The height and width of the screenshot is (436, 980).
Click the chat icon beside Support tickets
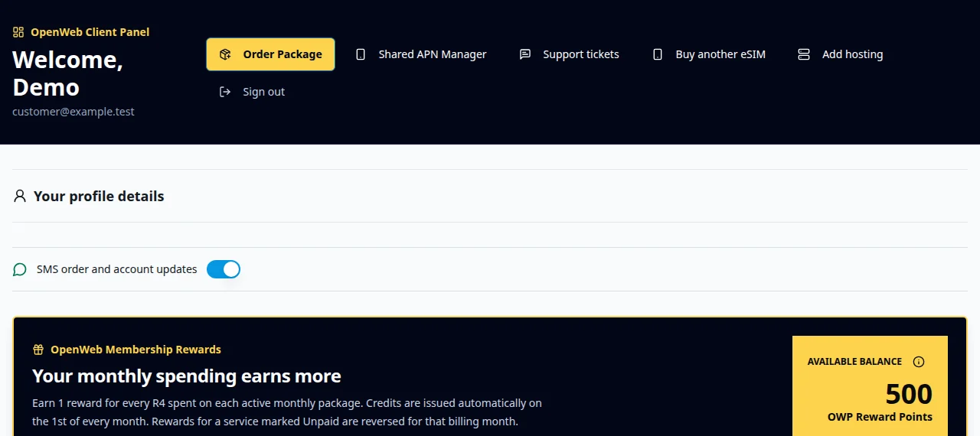(525, 54)
